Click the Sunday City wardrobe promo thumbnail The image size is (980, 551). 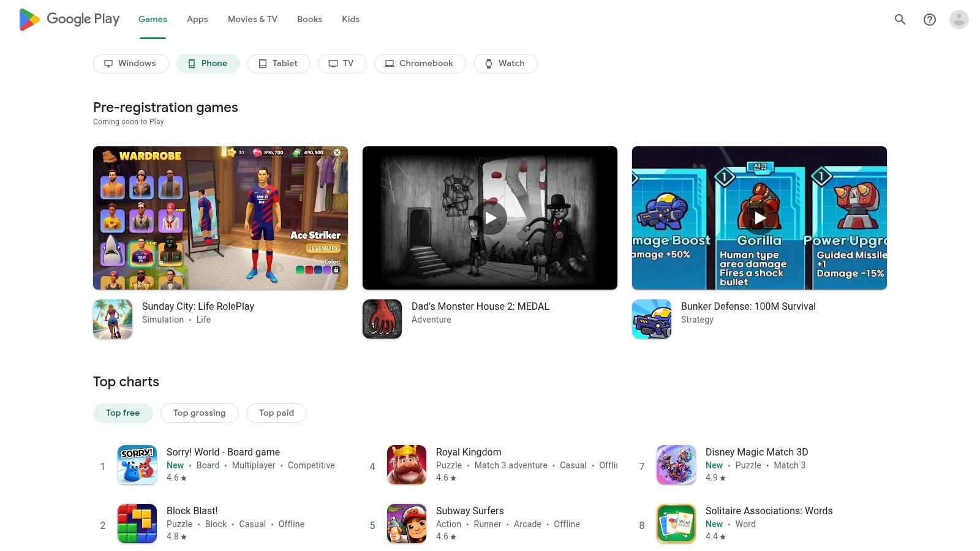[x=220, y=218]
